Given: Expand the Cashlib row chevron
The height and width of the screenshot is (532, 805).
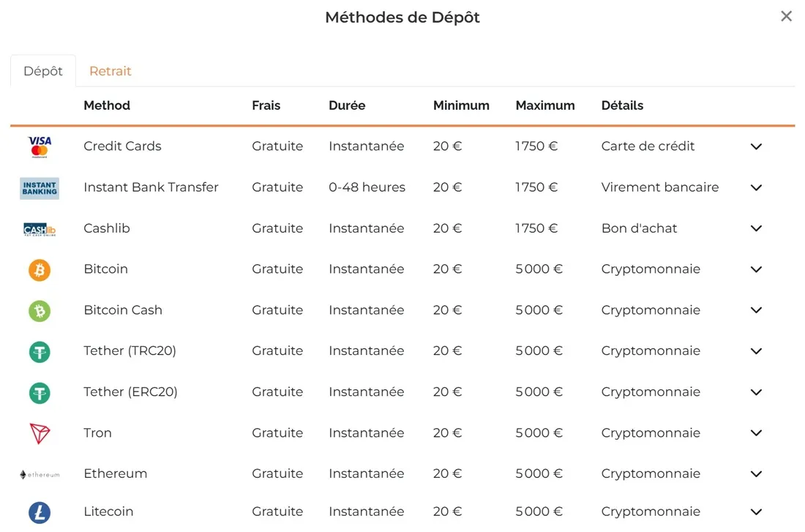Looking at the screenshot, I should click(x=756, y=228).
